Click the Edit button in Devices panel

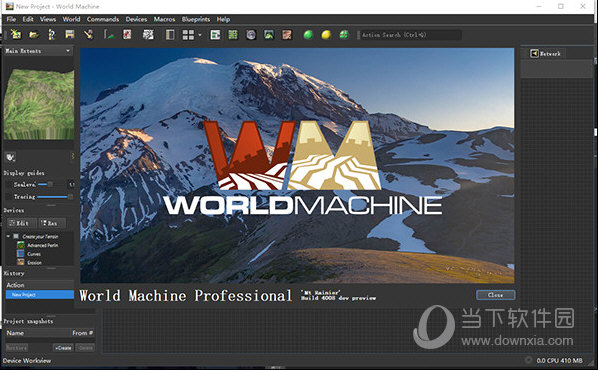(x=21, y=223)
